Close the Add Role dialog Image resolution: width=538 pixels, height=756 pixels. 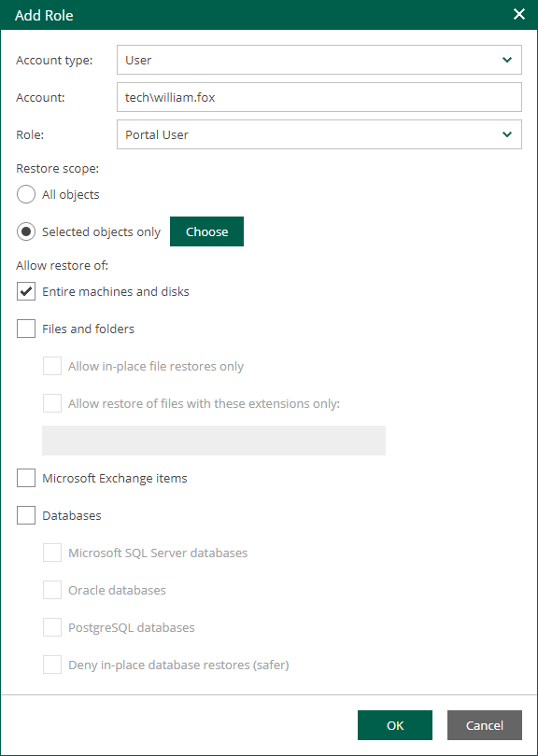coord(519,15)
